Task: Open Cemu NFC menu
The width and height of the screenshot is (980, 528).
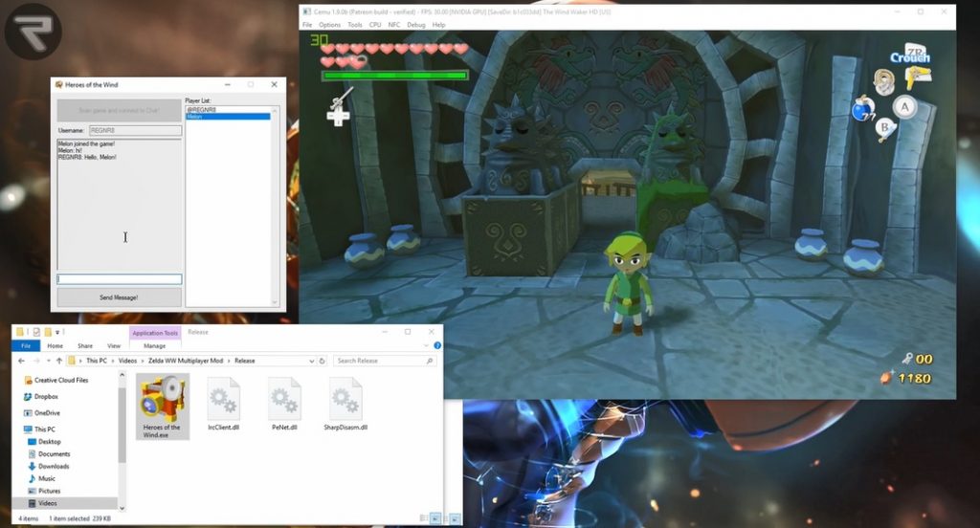Action: click(x=393, y=25)
